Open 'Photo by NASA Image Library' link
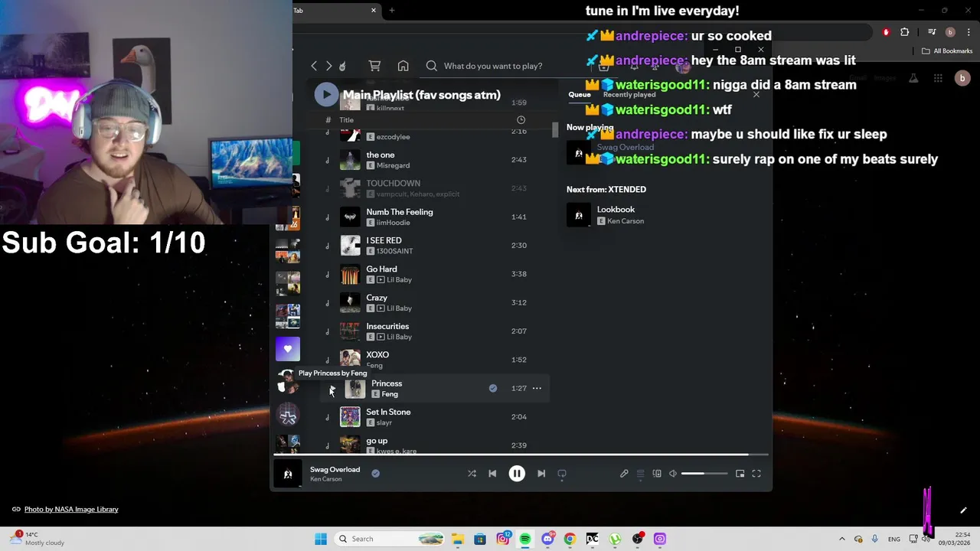980x551 pixels. [71, 509]
